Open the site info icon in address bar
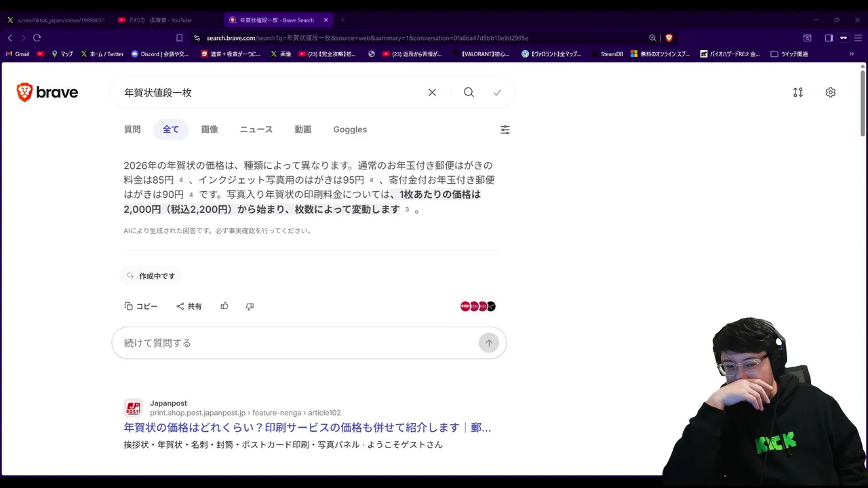 click(x=197, y=38)
